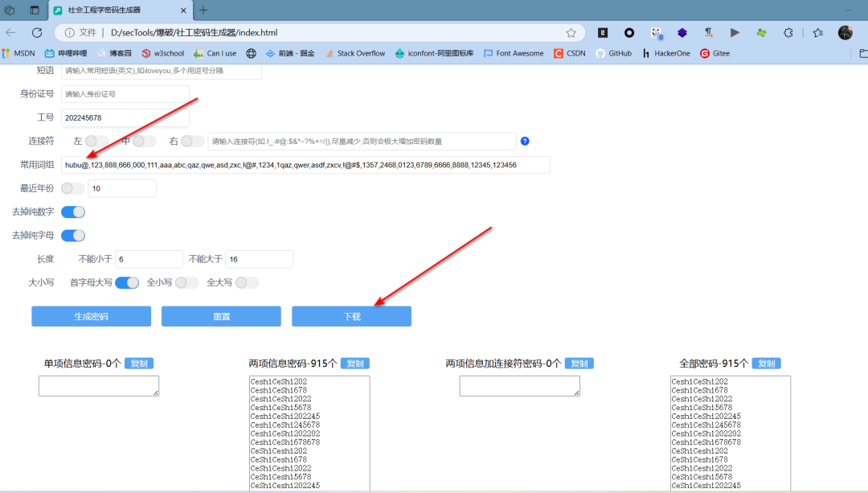Click the user profile avatar
868x493 pixels.
[x=845, y=33]
